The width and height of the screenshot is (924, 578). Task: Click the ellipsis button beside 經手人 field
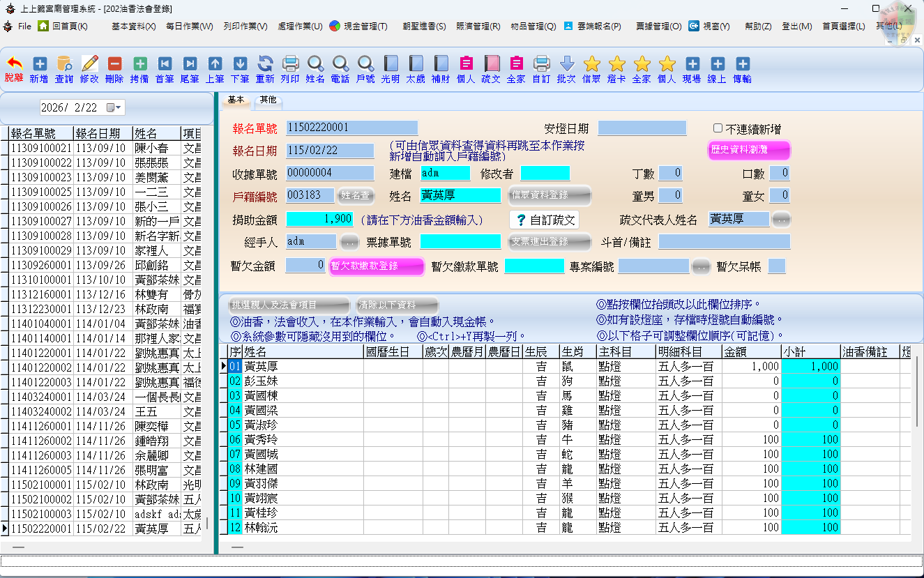[349, 242]
